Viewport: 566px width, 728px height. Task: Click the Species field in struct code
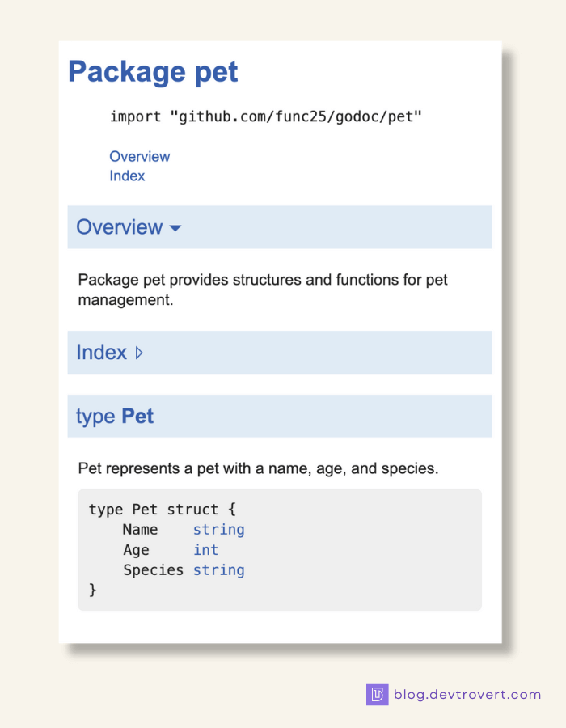(x=154, y=569)
